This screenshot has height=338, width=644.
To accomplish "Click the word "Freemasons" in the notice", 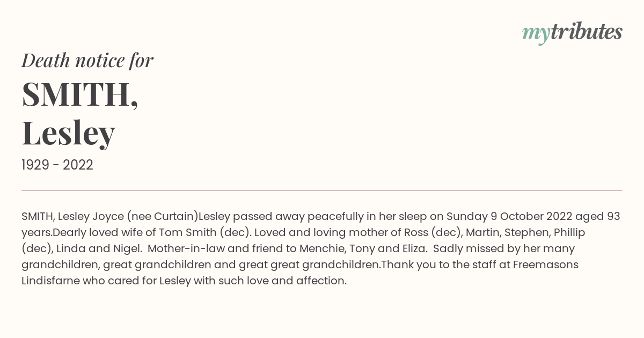I will pyautogui.click(x=546, y=265).
